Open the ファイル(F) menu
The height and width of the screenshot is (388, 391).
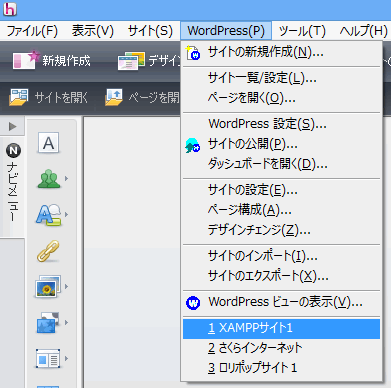[x=32, y=31]
